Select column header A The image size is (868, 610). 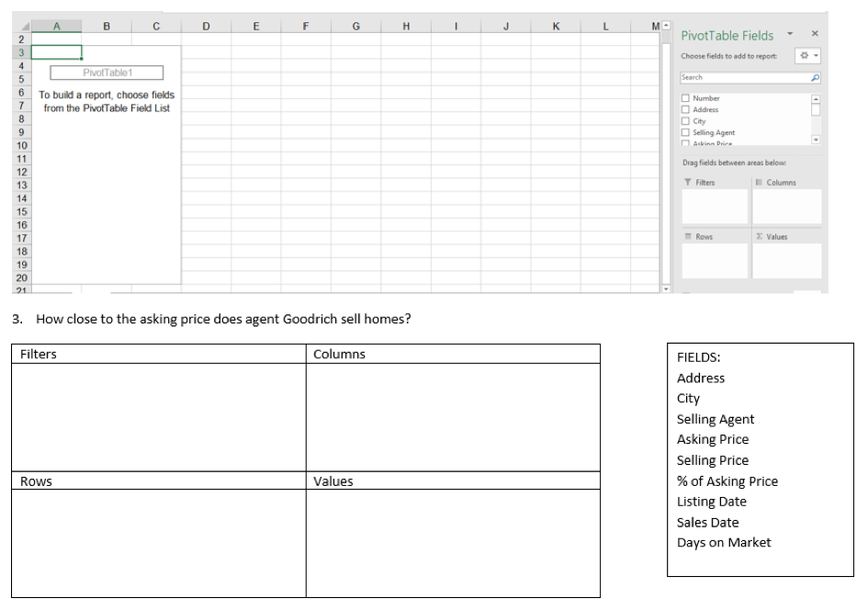point(57,25)
